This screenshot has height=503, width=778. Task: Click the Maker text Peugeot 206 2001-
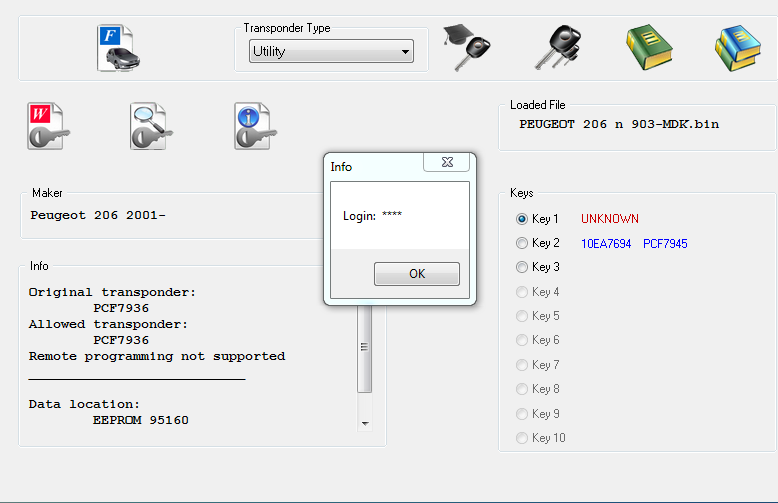(x=98, y=215)
